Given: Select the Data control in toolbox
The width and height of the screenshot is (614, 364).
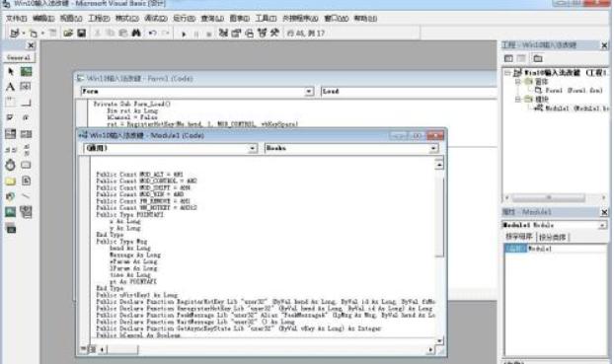Looking at the screenshot, I should (26, 212).
